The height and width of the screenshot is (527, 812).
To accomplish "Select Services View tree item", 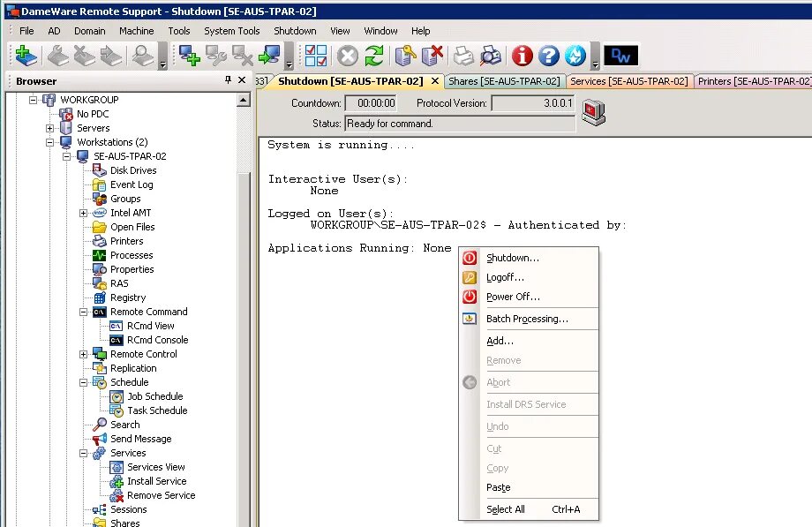I will pos(156,467).
